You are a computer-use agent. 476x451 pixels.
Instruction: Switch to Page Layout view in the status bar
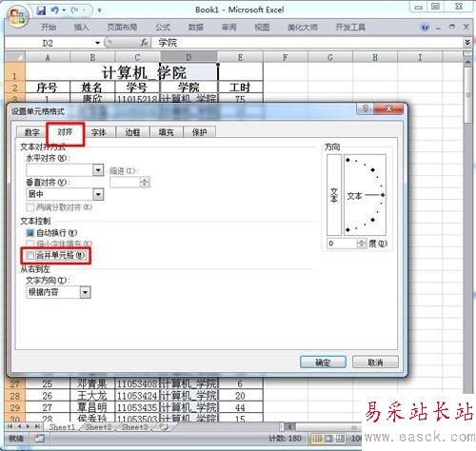pyautogui.click(x=328, y=439)
